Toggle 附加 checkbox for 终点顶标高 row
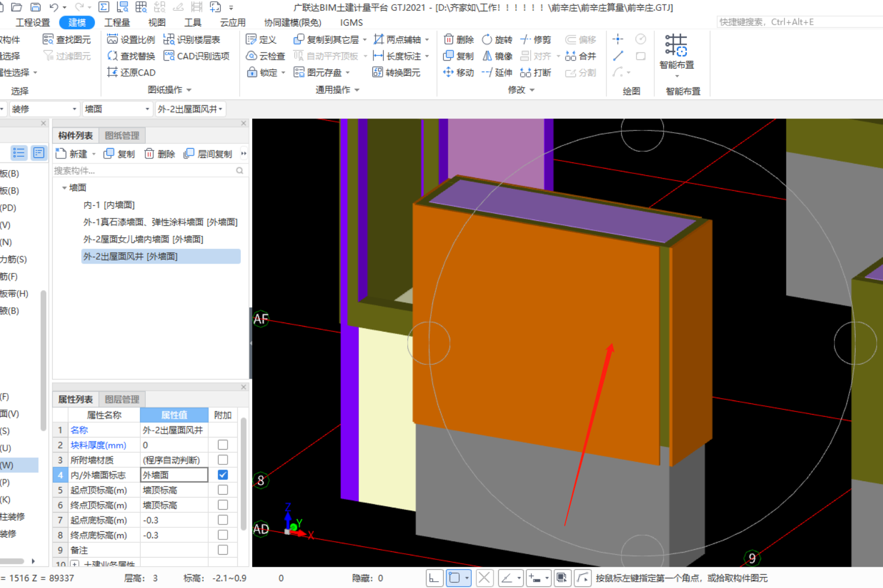This screenshot has width=883, height=588. [223, 505]
